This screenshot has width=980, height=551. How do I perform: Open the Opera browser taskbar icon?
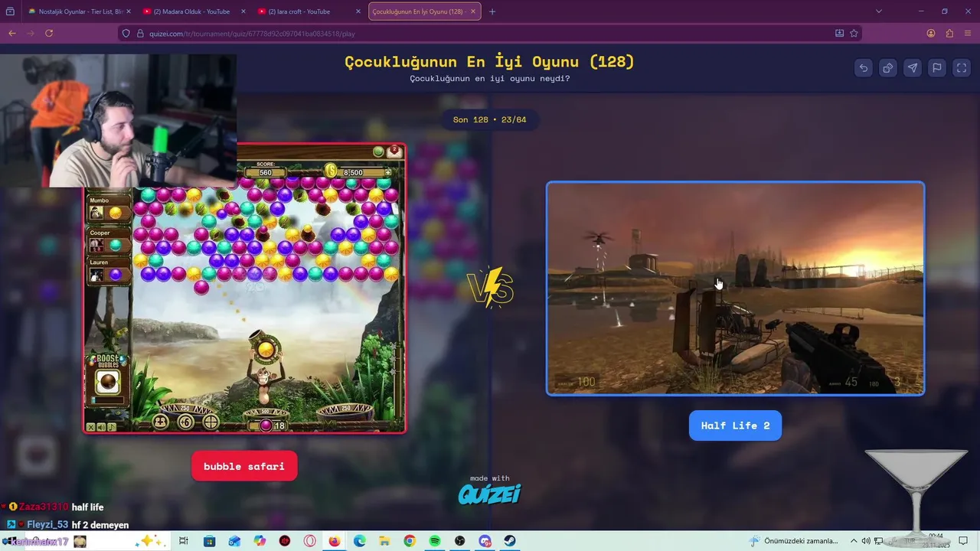tap(309, 541)
